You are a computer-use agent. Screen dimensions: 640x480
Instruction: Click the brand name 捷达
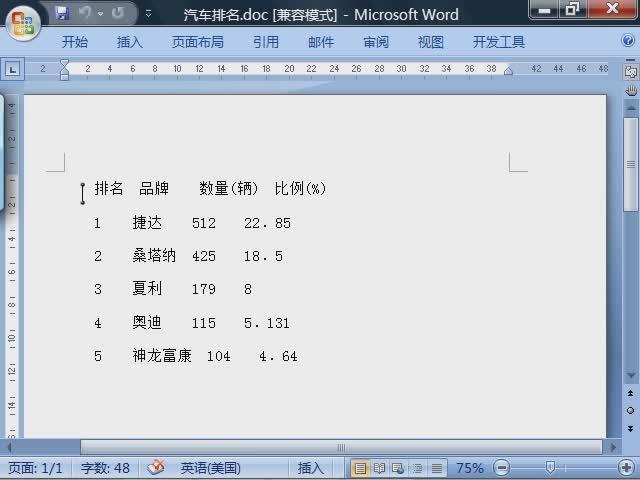tap(147, 223)
